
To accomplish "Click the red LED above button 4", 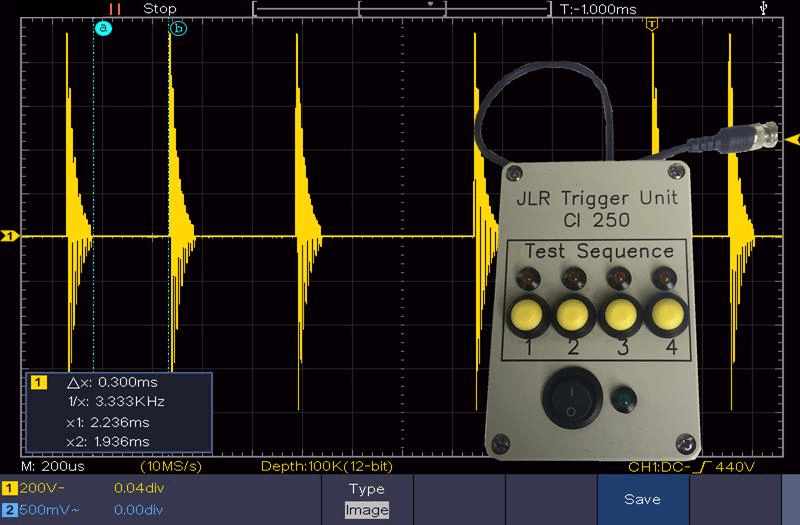I will coord(664,278).
